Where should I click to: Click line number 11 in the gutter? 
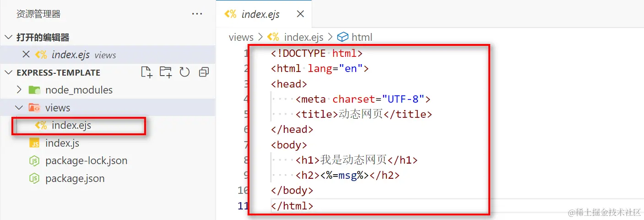[x=243, y=206]
